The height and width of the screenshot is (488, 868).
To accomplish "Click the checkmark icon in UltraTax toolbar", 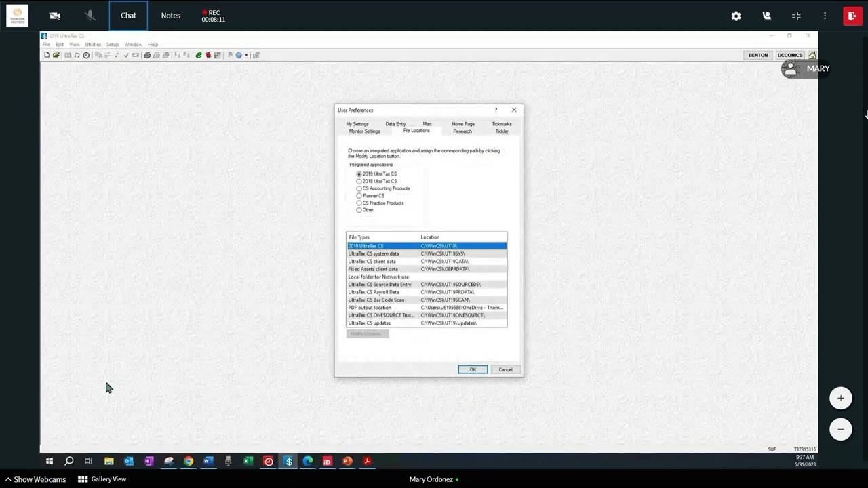I will (126, 55).
